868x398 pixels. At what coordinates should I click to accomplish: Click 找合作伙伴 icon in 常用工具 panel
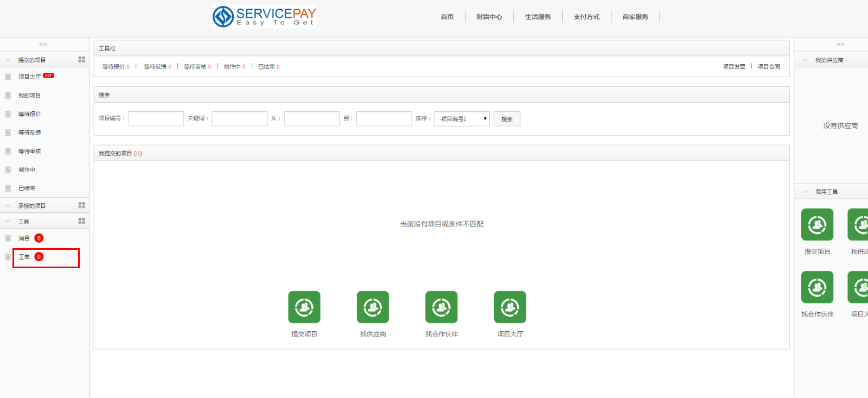tap(817, 287)
